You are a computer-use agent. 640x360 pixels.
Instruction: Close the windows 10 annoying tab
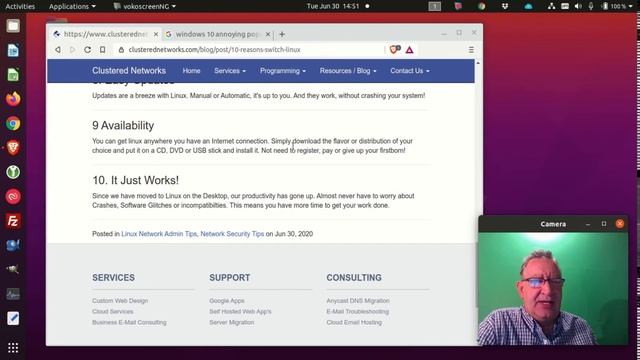268,34
